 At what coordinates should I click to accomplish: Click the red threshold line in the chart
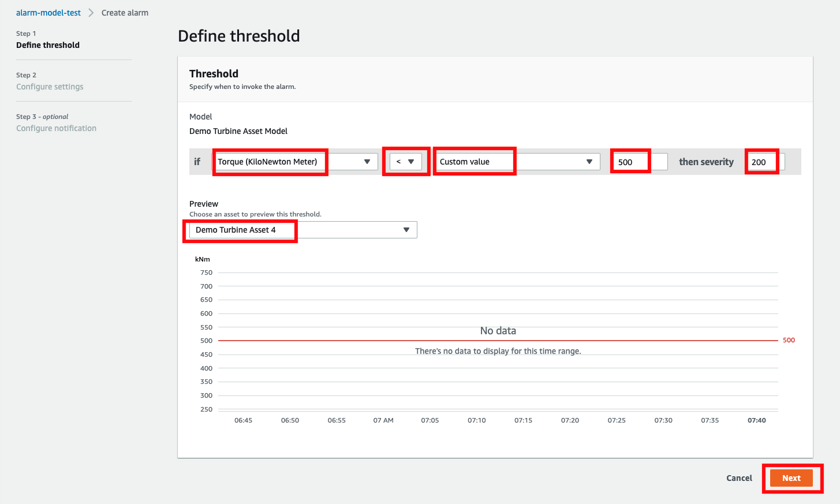point(498,340)
